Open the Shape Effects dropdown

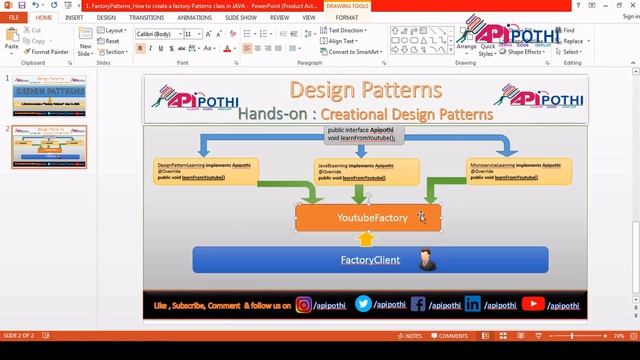(522, 52)
